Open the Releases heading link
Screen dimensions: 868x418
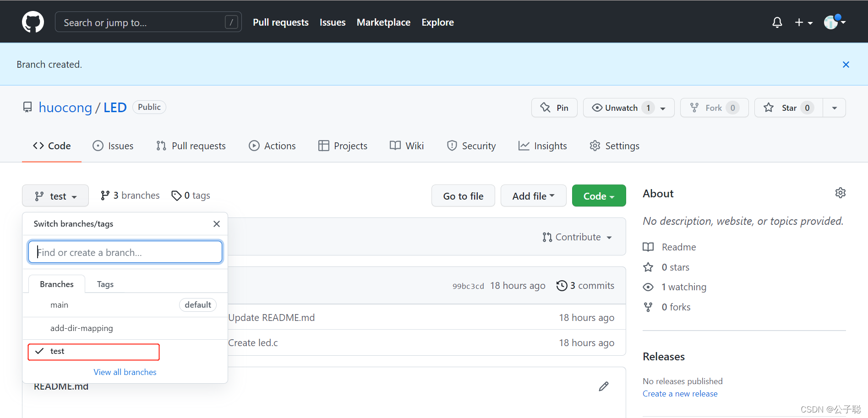pos(664,357)
